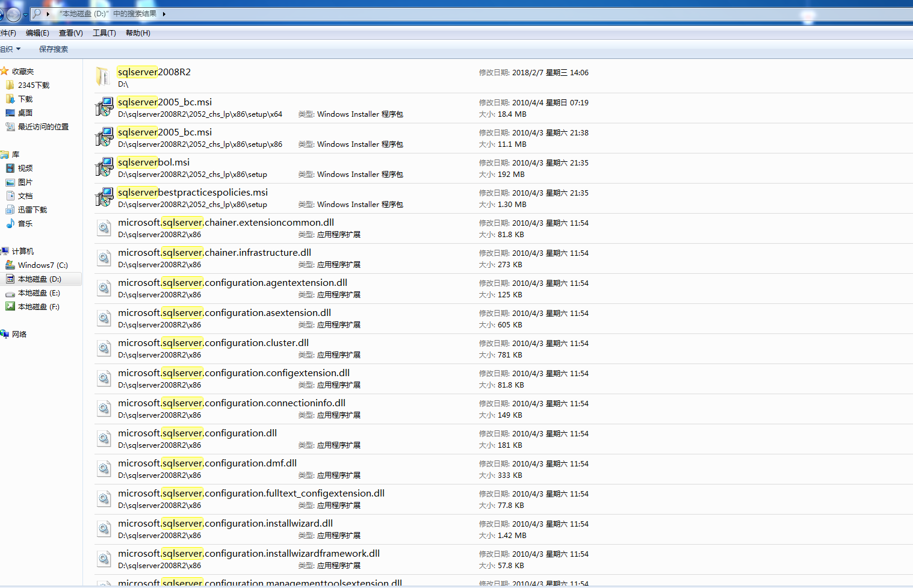Viewport: 913px width, 588px height.
Task: Click the DLL icon for microsoft.sqlserver.chainer.infrastructure.dll
Action: tap(104, 258)
